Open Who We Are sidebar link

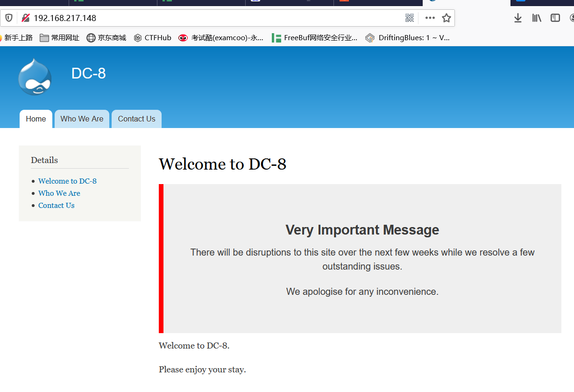click(59, 193)
